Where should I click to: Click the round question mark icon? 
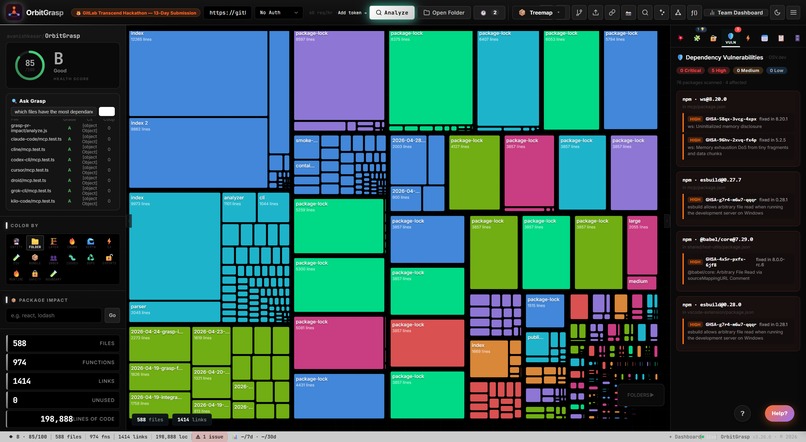742,413
